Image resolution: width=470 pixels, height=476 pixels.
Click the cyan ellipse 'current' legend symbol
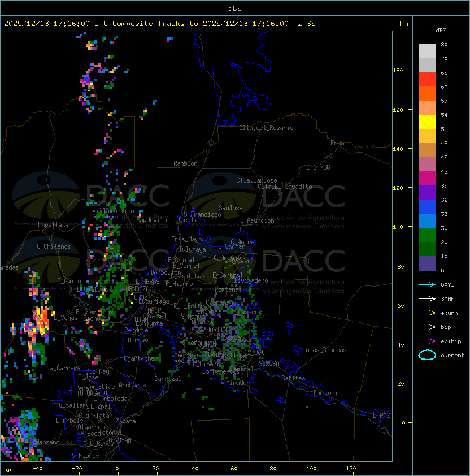tap(427, 355)
